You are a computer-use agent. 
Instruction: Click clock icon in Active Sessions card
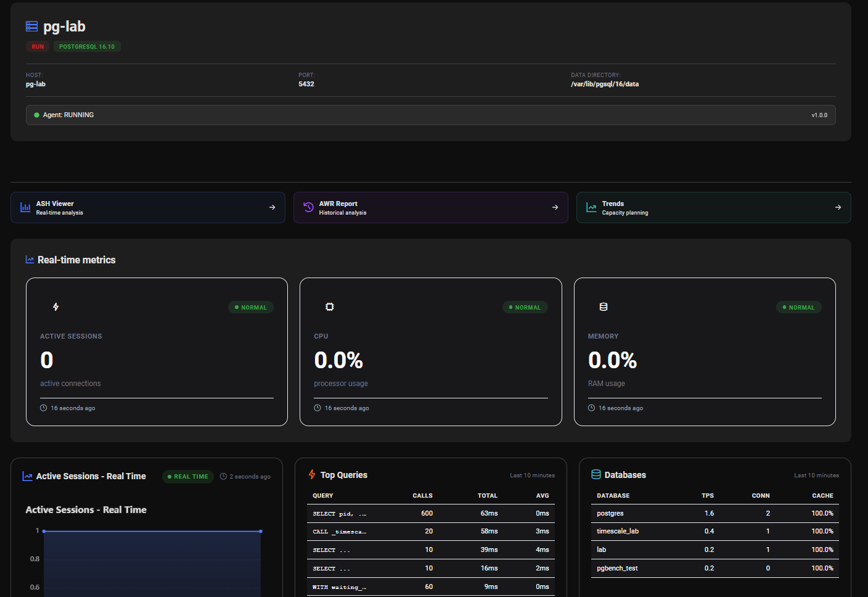44,408
